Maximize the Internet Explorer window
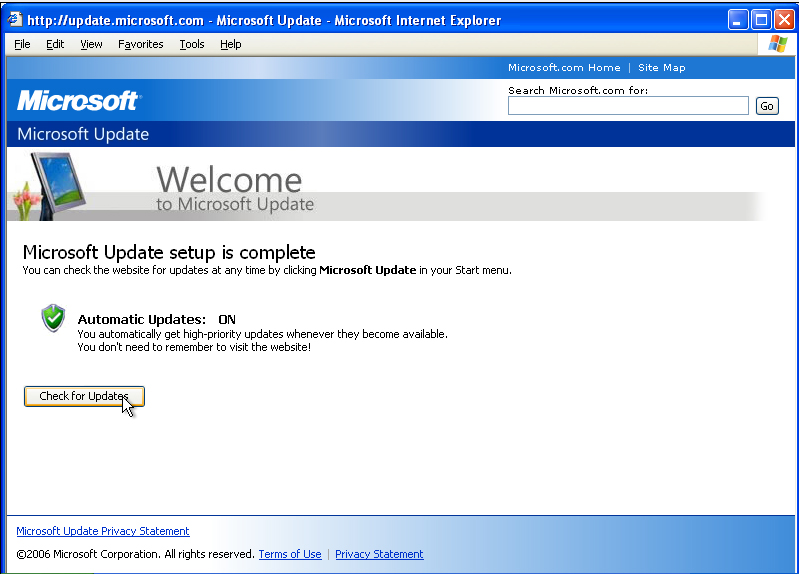 762,20
